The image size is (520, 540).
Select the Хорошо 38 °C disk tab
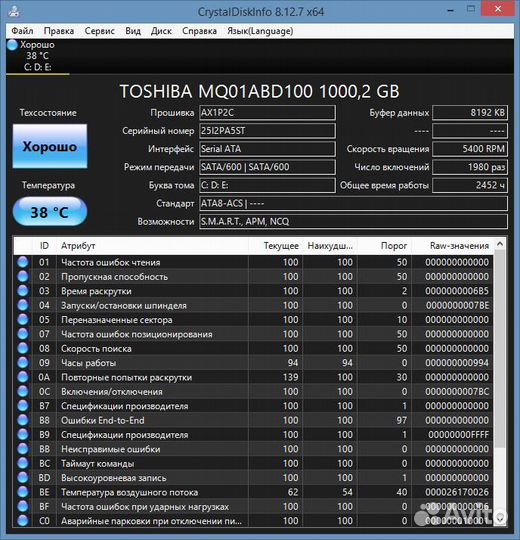[x=38, y=56]
